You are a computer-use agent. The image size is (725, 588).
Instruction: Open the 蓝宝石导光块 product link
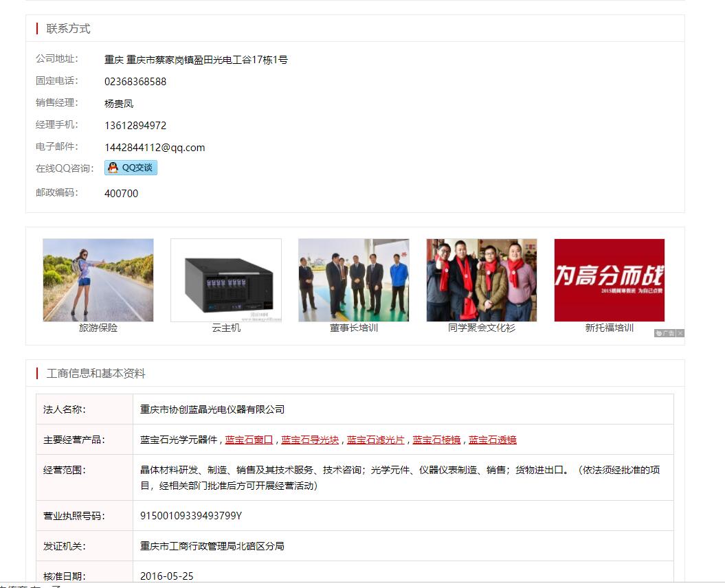(310, 440)
